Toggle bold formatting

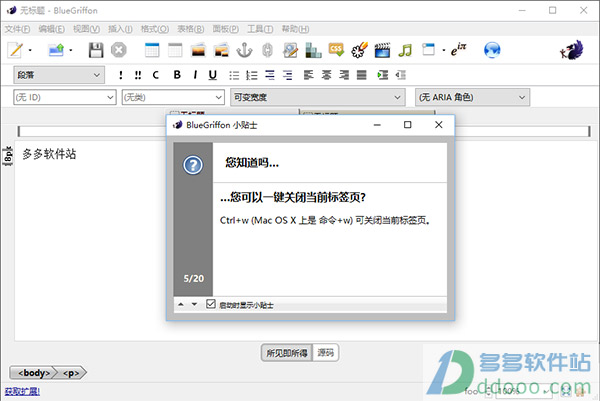pyautogui.click(x=177, y=75)
